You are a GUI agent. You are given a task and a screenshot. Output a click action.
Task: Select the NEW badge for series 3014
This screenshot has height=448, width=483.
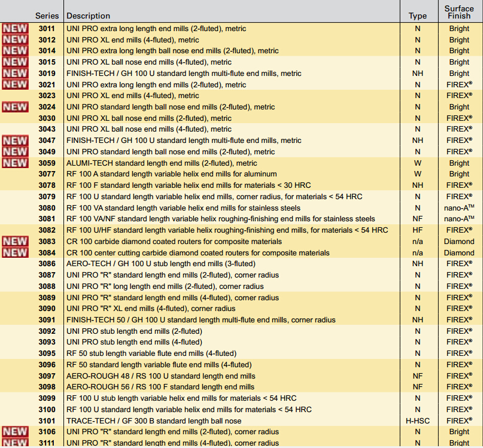[15, 50]
